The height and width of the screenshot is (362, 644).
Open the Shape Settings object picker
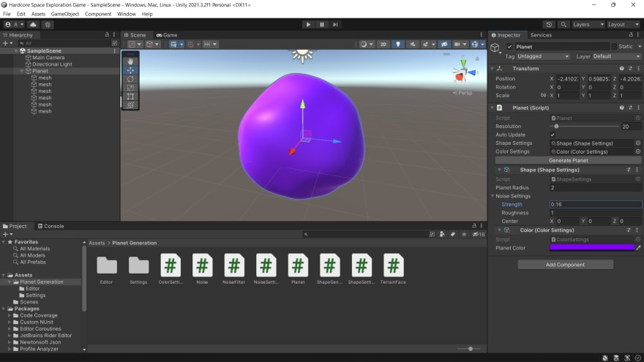click(638, 143)
